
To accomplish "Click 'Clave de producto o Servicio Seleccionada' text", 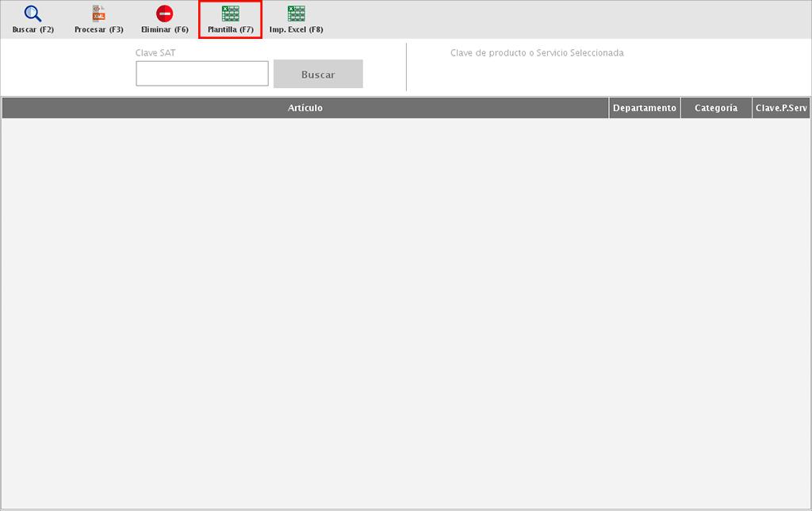I will point(537,53).
